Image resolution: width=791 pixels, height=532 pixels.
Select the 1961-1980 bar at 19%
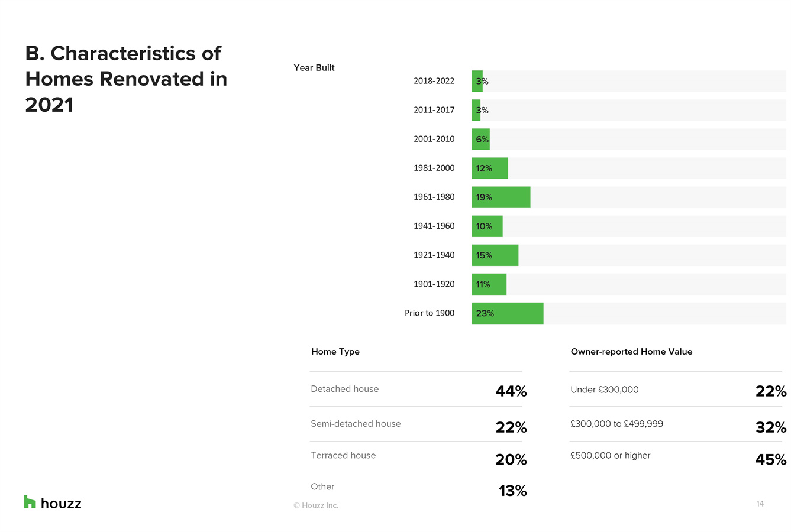pos(501,197)
